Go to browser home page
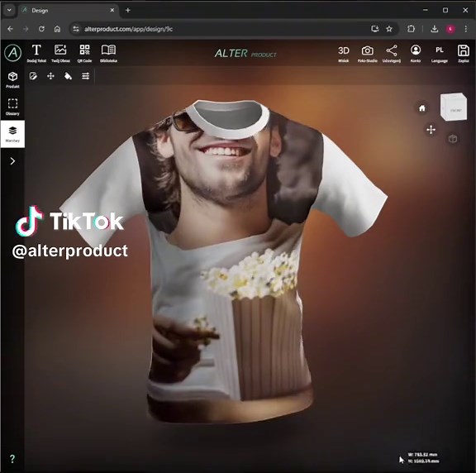 [57, 29]
